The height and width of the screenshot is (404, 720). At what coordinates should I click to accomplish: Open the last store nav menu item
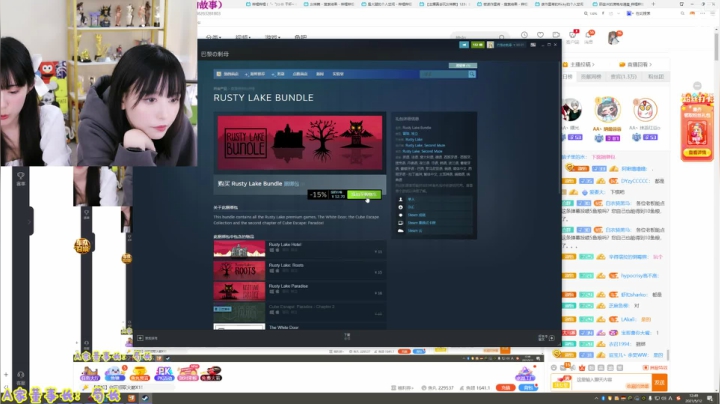pos(338,74)
